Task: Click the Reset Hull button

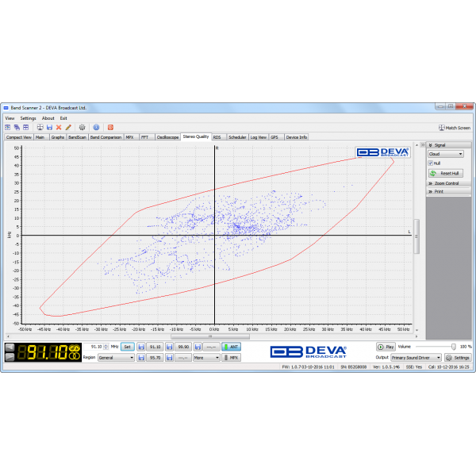Action: 446,173
